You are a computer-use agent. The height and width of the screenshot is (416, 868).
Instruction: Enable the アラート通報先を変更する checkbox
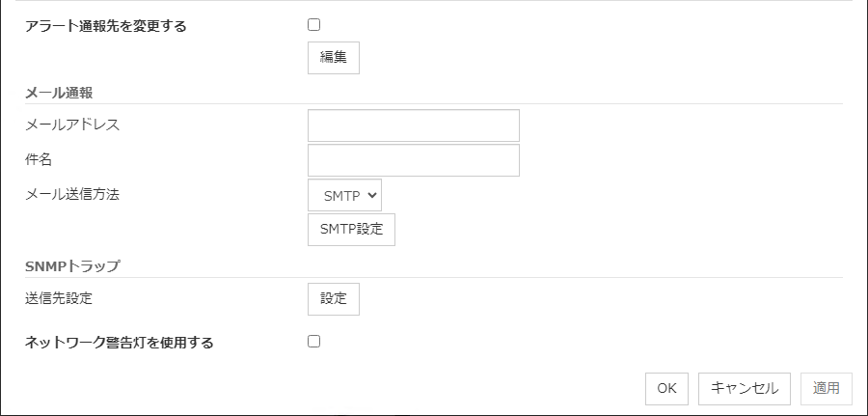[313, 25]
